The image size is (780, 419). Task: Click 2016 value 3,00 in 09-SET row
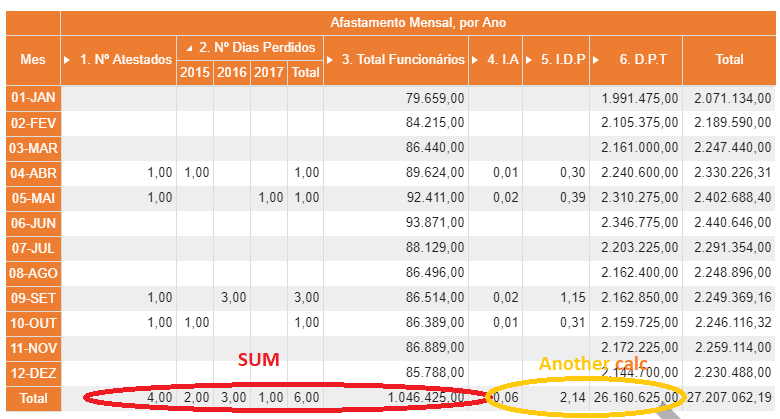pyautogui.click(x=234, y=298)
